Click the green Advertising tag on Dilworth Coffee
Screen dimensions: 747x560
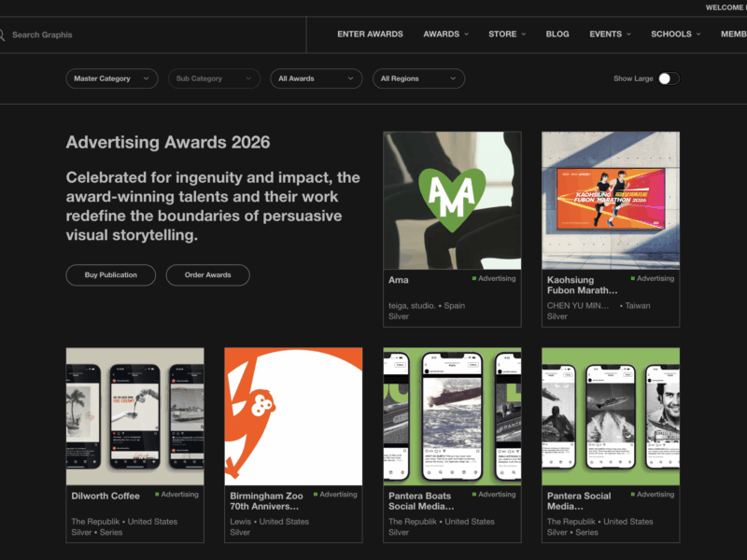coord(176,495)
